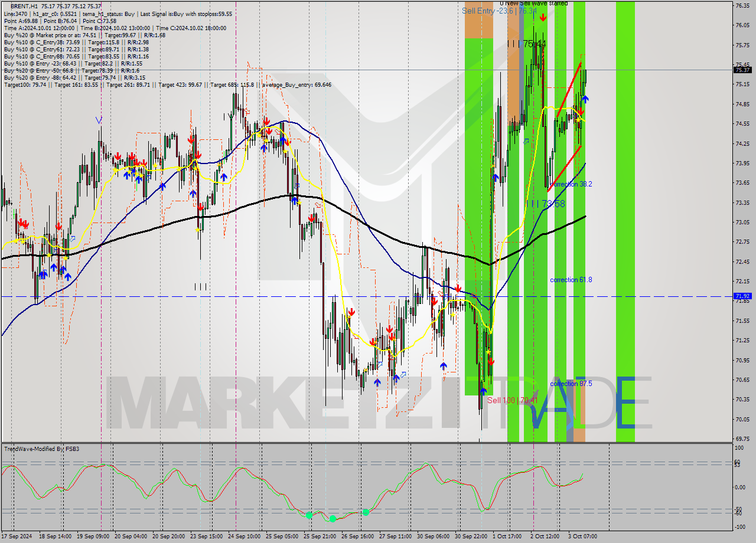Image resolution: width=756 pixels, height=543 pixels.
Task: Click the '0 New Sell wave started' label
Action: [x=533, y=4]
